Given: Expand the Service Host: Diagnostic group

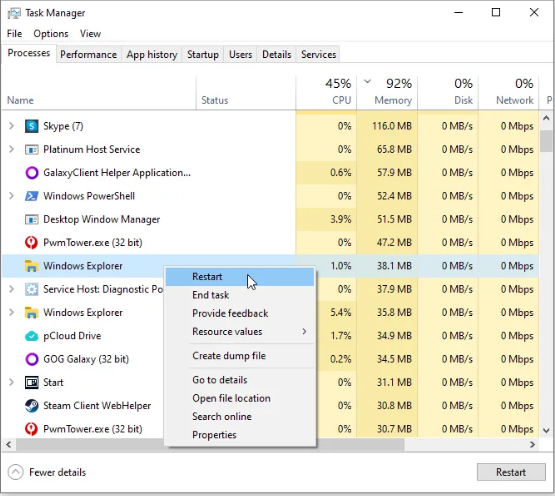Looking at the screenshot, I should click(11, 289).
